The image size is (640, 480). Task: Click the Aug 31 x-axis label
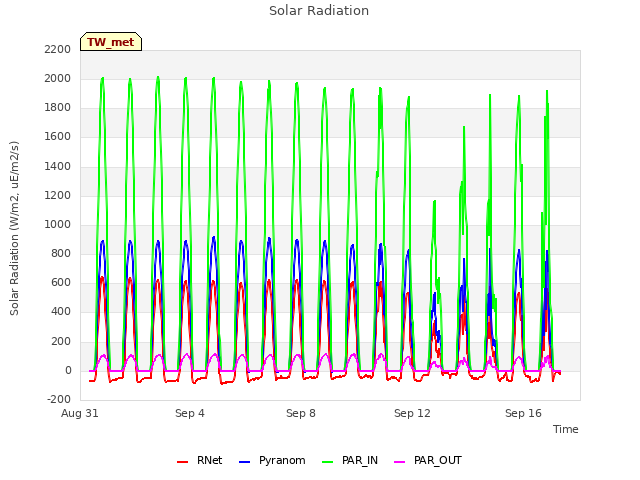coord(80,413)
